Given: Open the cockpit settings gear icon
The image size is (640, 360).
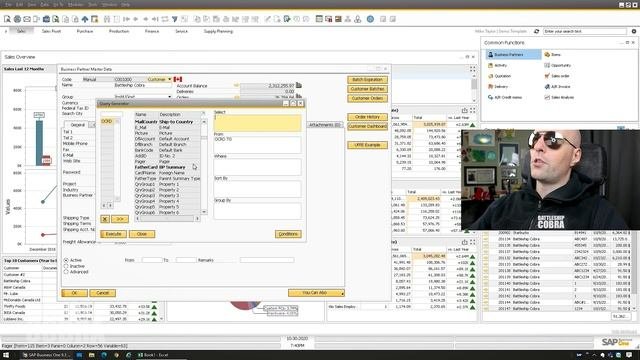Looking at the screenshot, I should [634, 31].
